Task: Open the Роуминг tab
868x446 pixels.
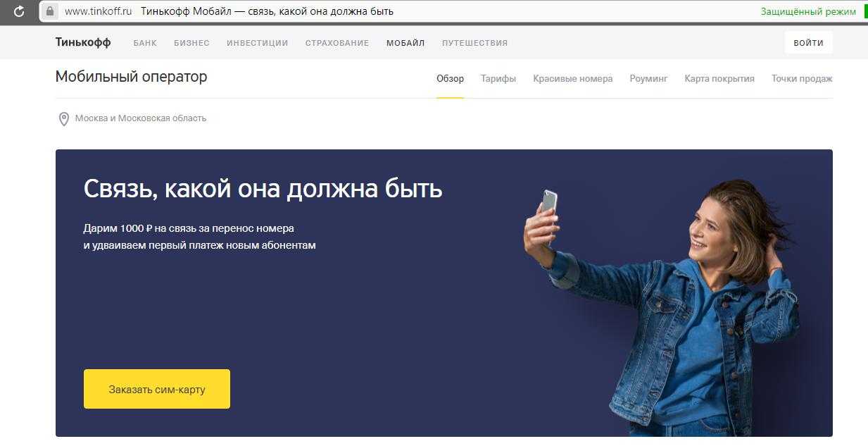Action: 648,79
